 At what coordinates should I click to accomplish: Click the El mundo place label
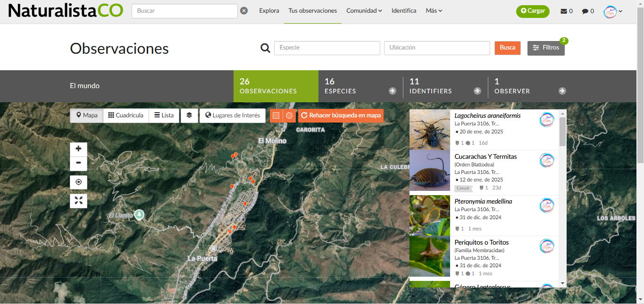[x=85, y=86]
